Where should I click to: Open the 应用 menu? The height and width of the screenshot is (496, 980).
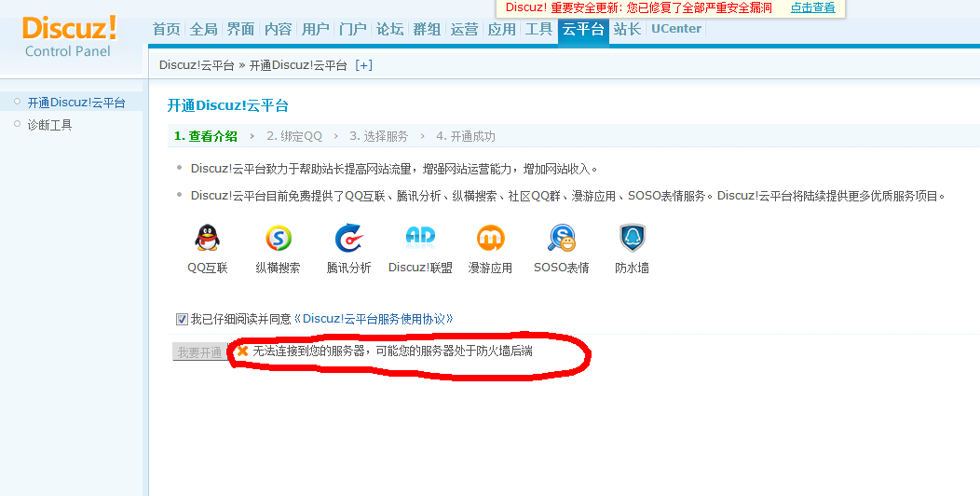[502, 29]
